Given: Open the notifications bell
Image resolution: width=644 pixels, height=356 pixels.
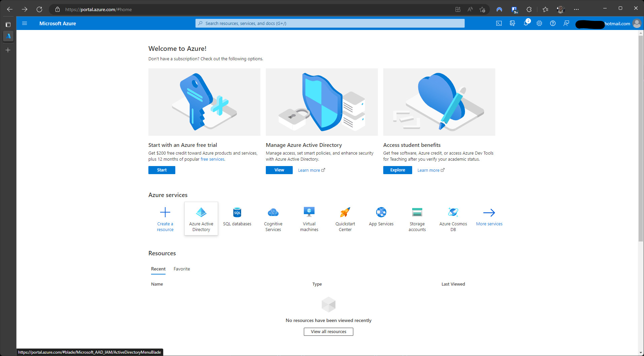Looking at the screenshot, I should 526,23.
